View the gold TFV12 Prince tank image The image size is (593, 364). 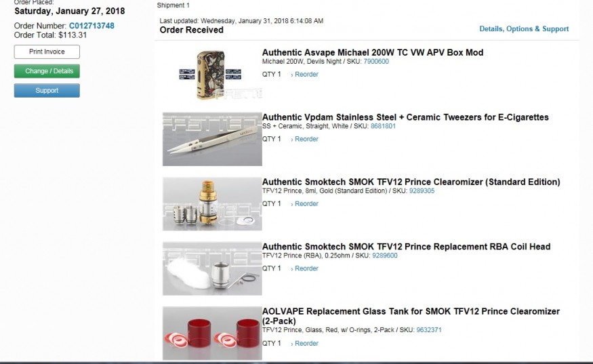212,203
